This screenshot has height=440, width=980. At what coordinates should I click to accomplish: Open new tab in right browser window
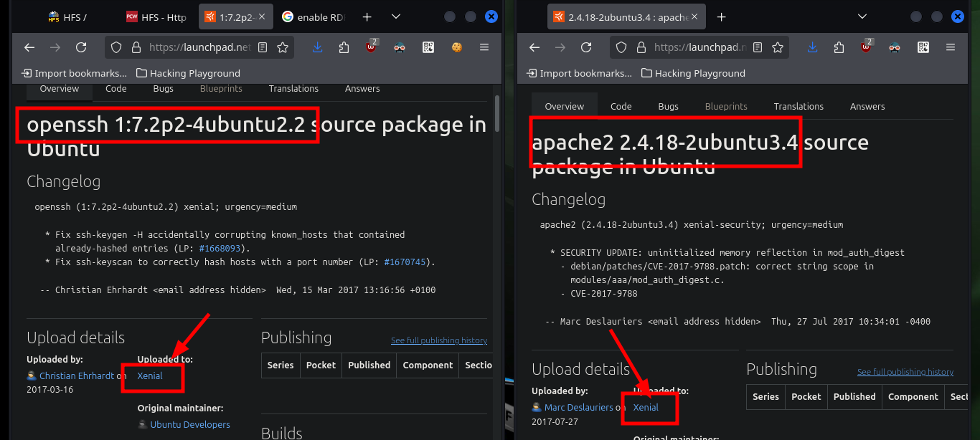[721, 16]
